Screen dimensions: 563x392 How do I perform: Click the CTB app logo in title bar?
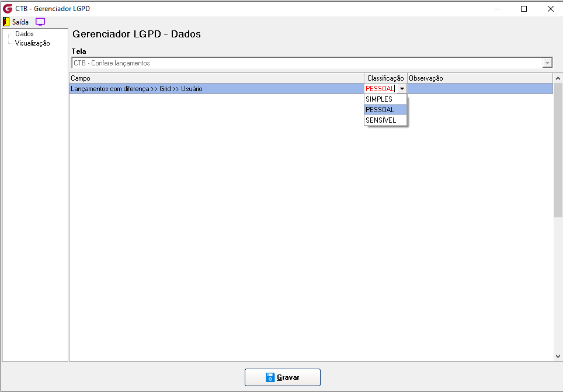coord(8,9)
